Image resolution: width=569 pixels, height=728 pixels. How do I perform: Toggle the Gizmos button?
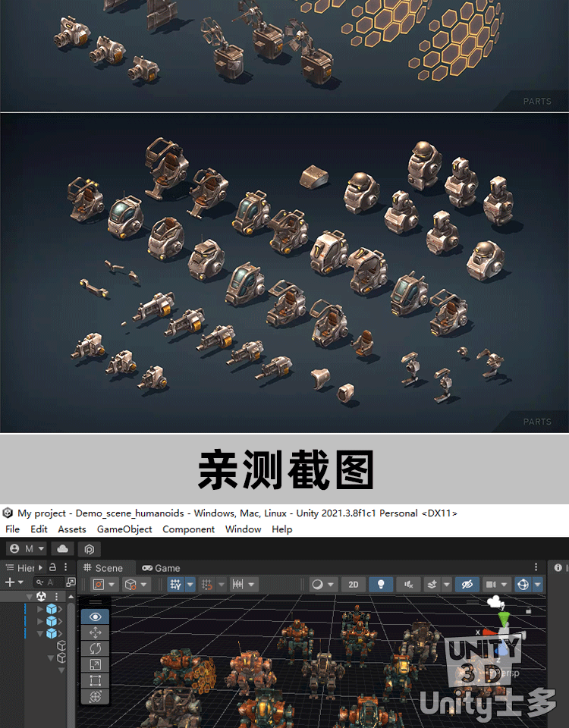(x=523, y=585)
